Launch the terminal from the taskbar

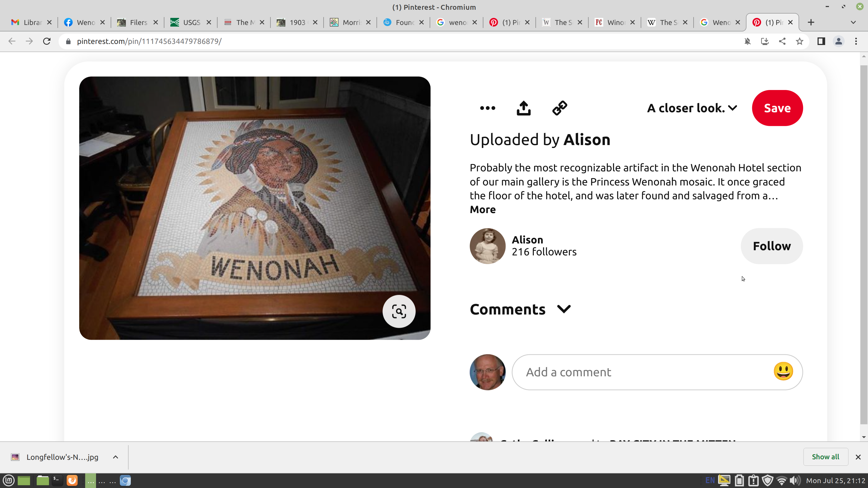(57, 480)
